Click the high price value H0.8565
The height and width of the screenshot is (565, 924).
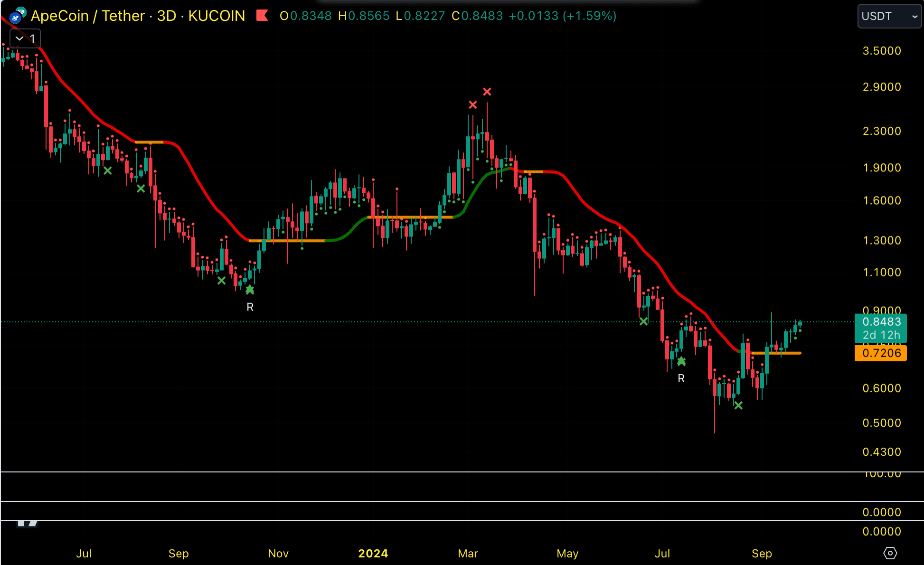(x=364, y=16)
